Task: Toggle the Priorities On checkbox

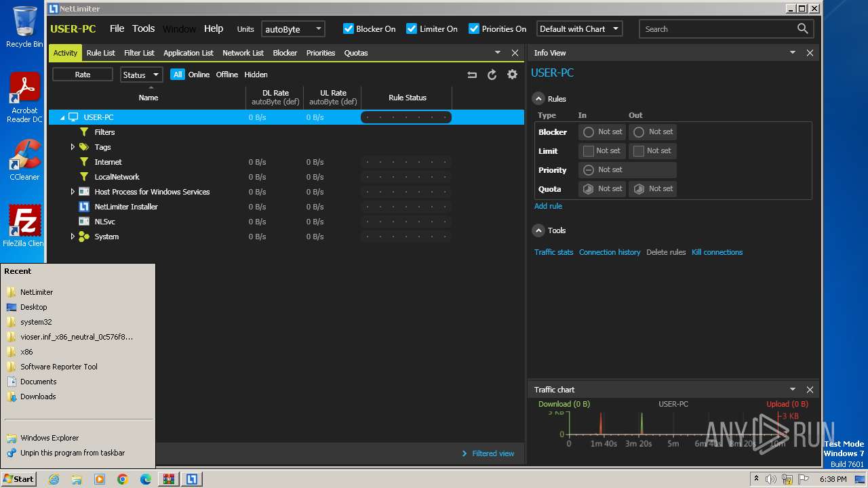Action: [x=474, y=28]
